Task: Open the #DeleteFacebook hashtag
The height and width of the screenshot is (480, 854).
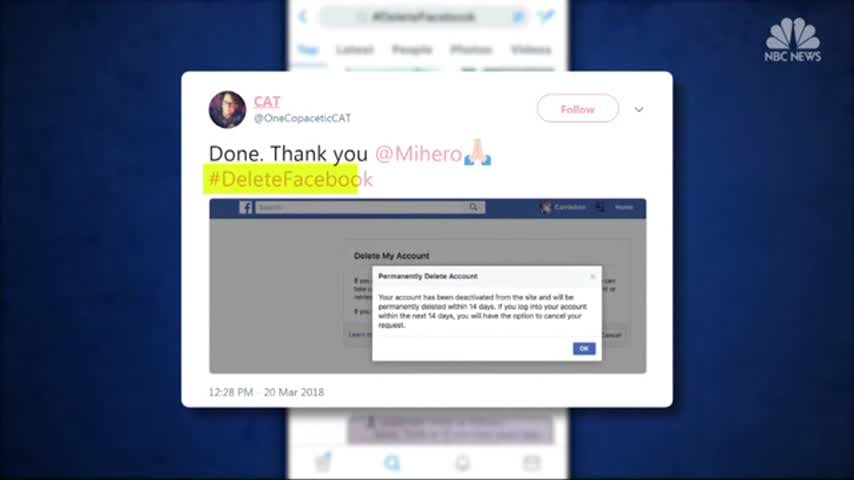Action: (291, 179)
